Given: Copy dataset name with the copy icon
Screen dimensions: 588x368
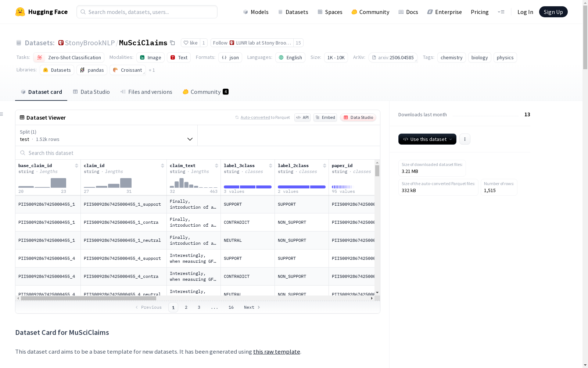Looking at the screenshot, I should click(x=172, y=43).
